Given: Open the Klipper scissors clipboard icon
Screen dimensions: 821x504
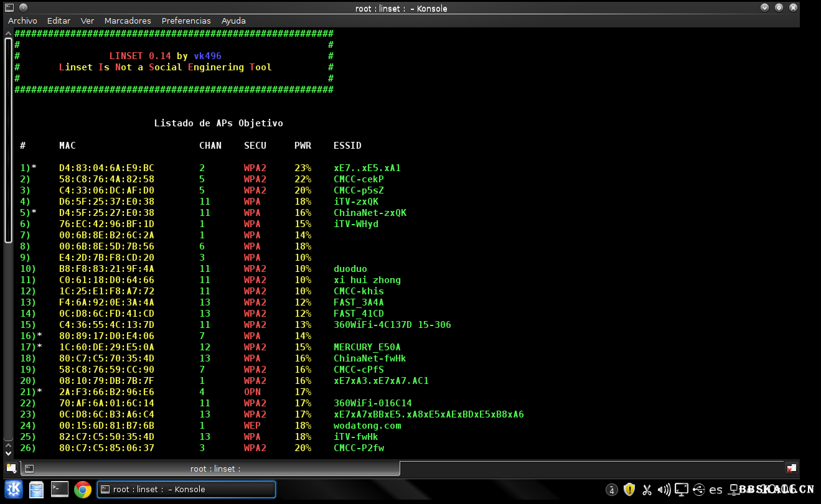Looking at the screenshot, I should (647, 490).
